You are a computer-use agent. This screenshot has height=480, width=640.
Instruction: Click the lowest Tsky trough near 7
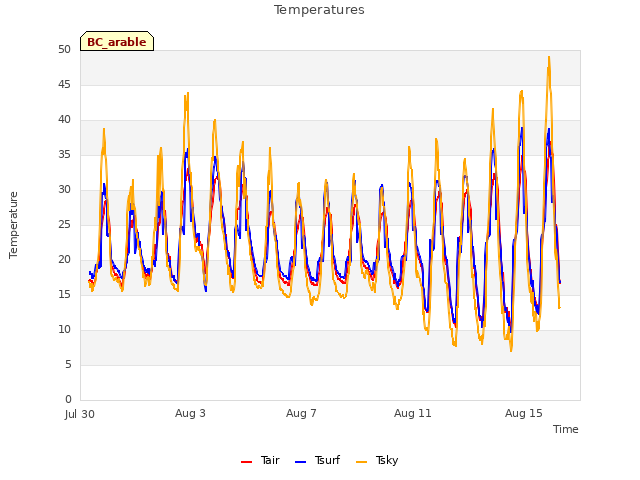[511, 351]
